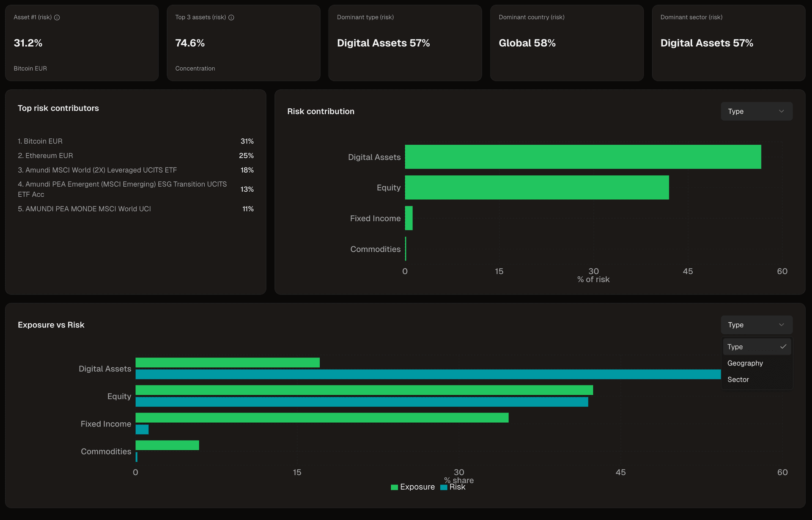Click the Dominant country Global 58% card
This screenshot has width=812, height=520.
coord(566,43)
